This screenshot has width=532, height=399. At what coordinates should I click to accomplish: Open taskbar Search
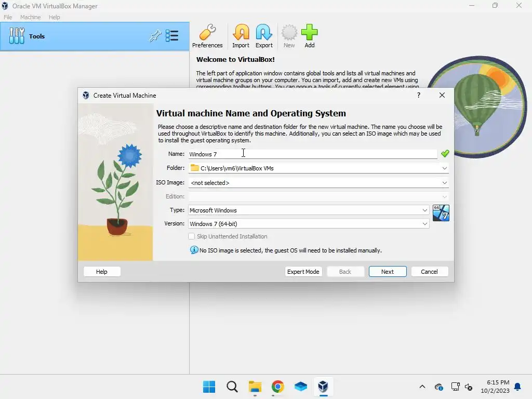tap(232, 387)
